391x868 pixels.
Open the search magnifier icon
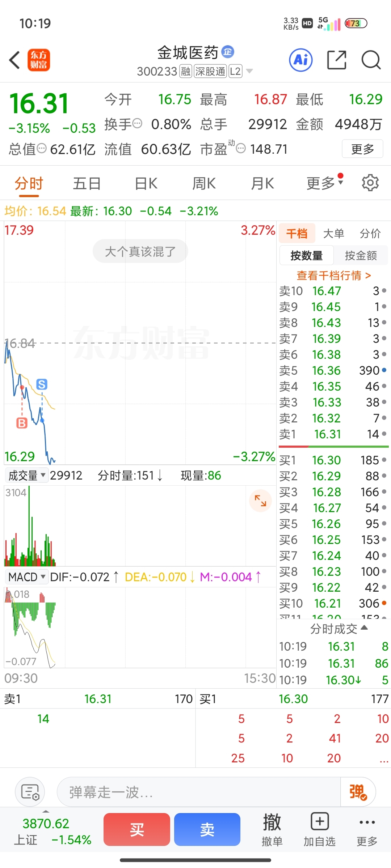[x=371, y=60]
